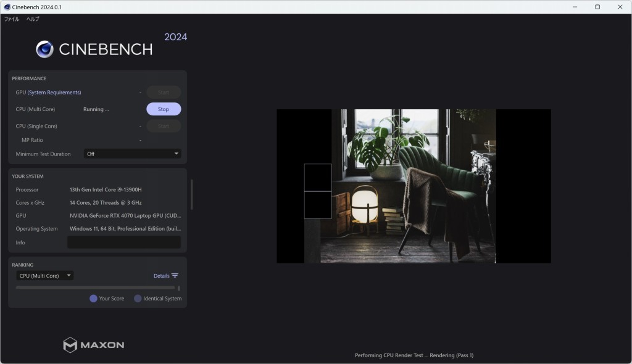Click the rendered scene preview image

click(414, 186)
